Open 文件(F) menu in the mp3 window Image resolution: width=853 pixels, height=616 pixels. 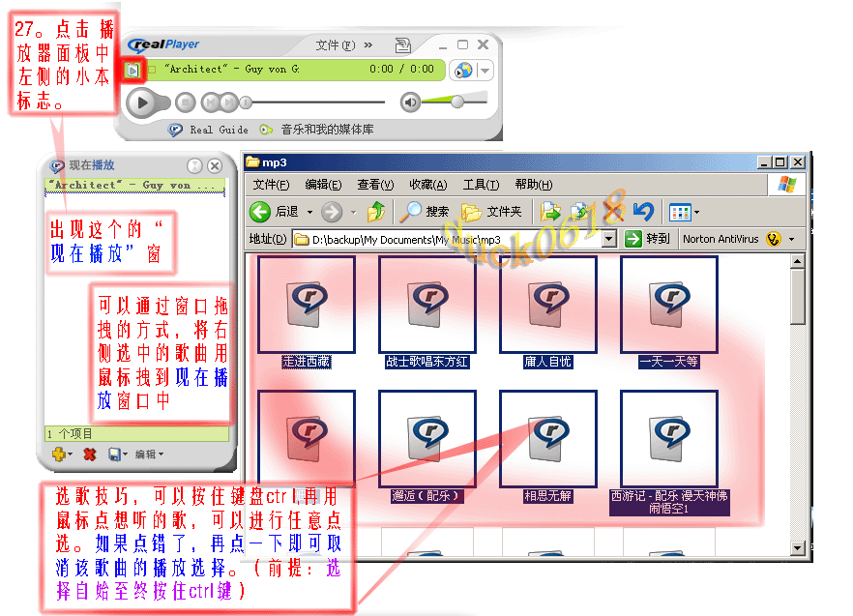[271, 185]
